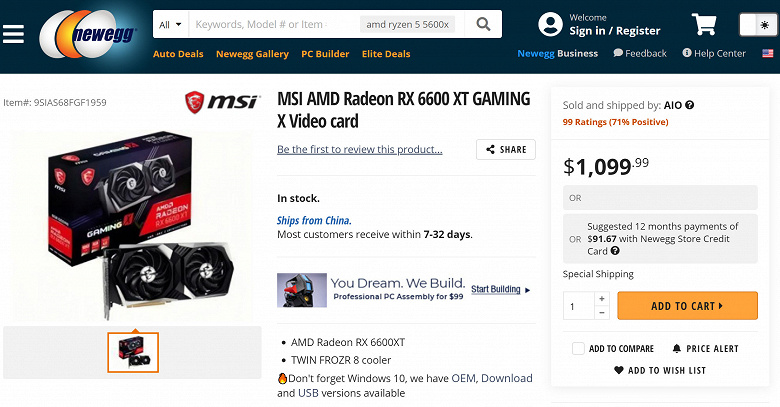This screenshot has width=780, height=407.
Task: Expand the All categories search dropdown
Action: click(169, 24)
